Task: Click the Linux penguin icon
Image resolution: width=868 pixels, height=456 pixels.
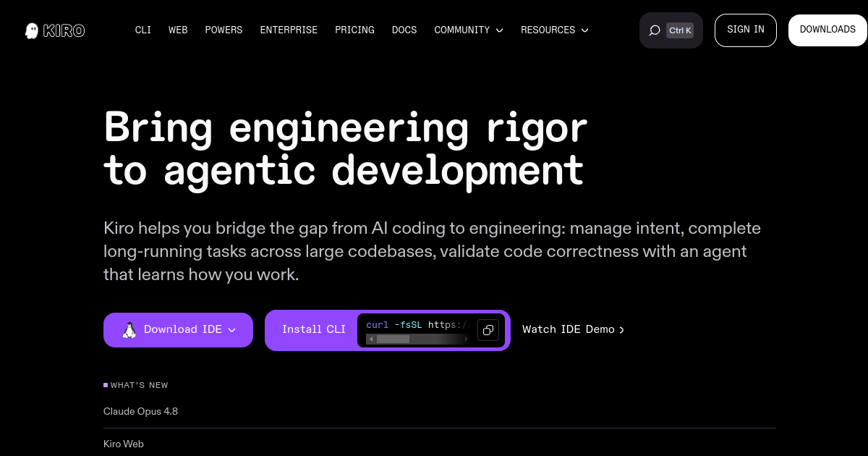Action: (x=129, y=330)
